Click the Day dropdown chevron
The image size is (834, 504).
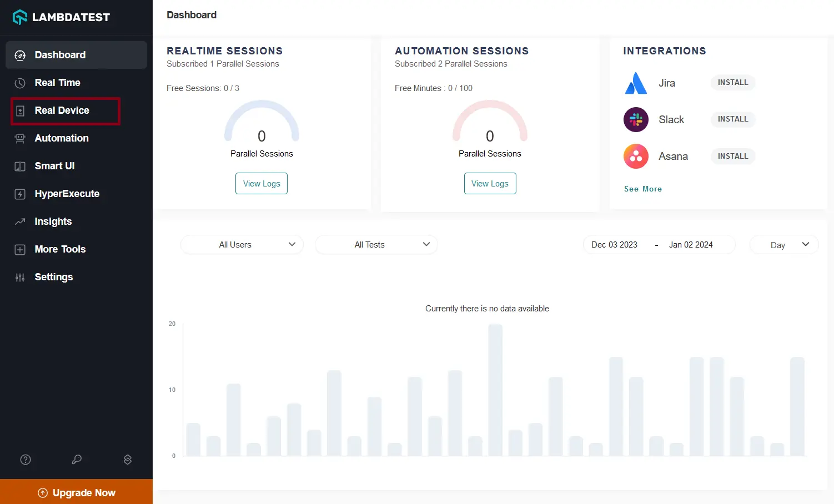806,244
